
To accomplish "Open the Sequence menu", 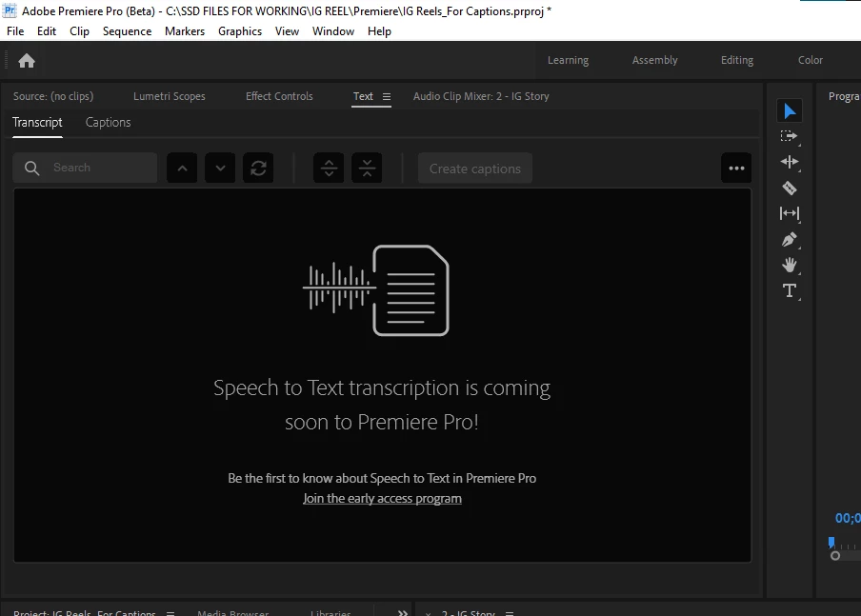I will pos(127,31).
